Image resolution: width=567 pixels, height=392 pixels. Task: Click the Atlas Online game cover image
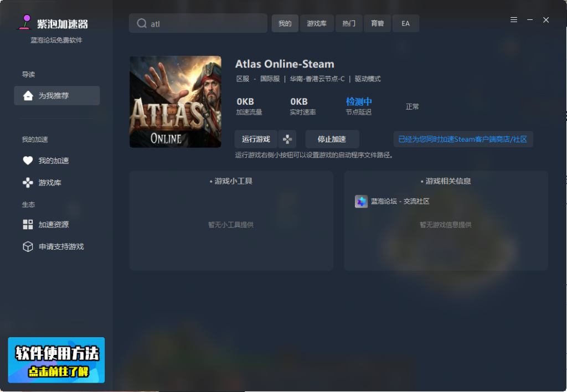(176, 102)
